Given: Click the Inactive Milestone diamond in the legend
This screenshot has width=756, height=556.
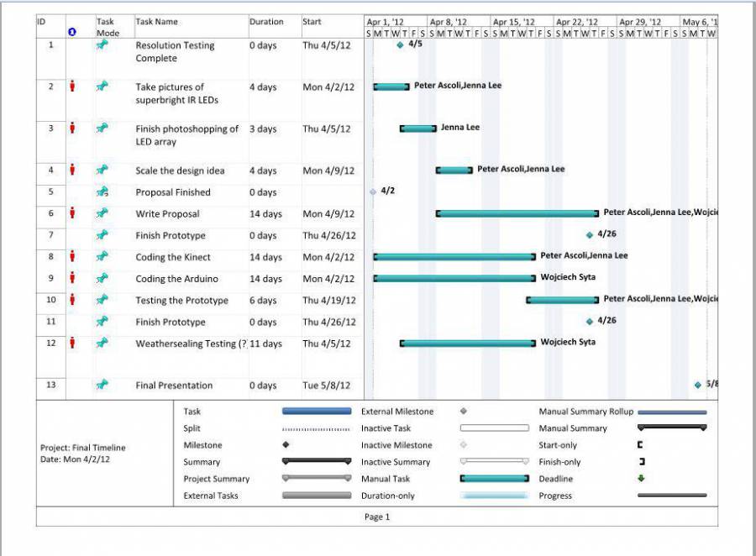Looking at the screenshot, I should tap(464, 444).
